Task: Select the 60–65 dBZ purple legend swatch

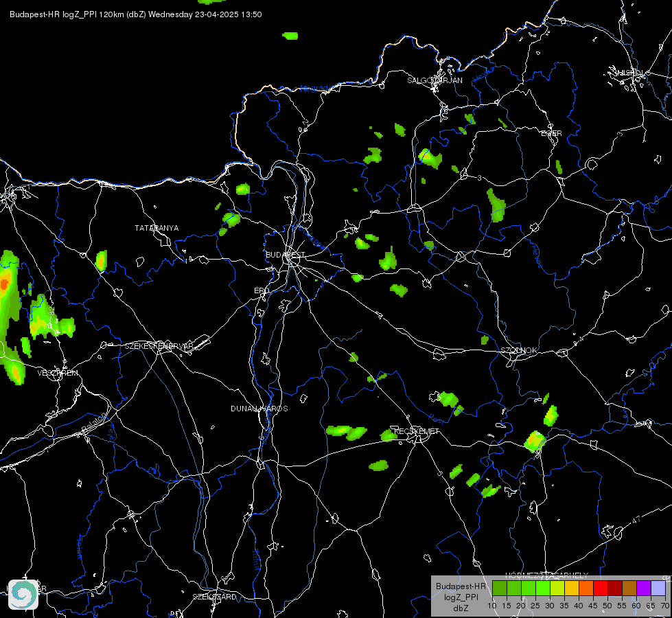Action: pyautogui.click(x=644, y=588)
